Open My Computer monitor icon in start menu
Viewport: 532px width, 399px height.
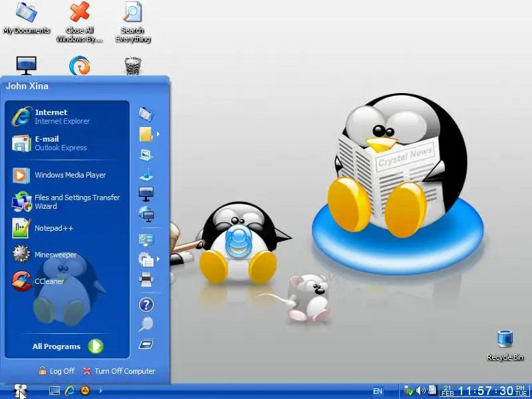[x=146, y=194]
